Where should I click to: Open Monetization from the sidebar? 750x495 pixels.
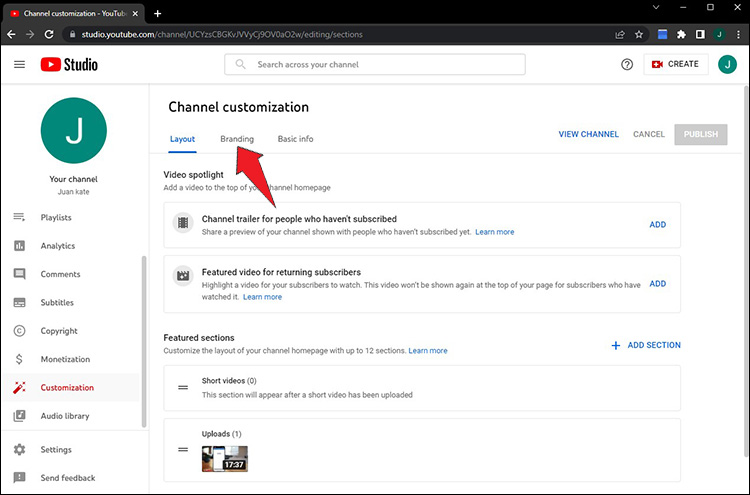tap(65, 359)
